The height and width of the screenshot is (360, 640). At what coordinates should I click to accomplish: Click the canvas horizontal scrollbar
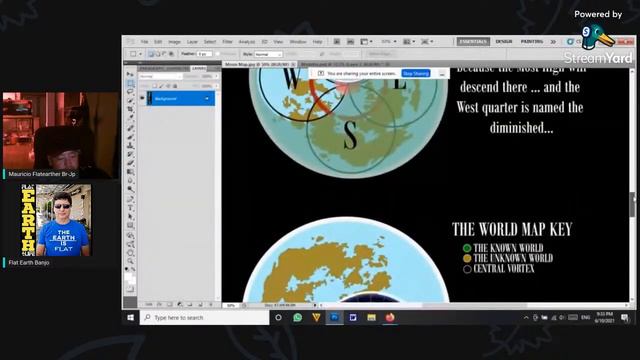475,305
